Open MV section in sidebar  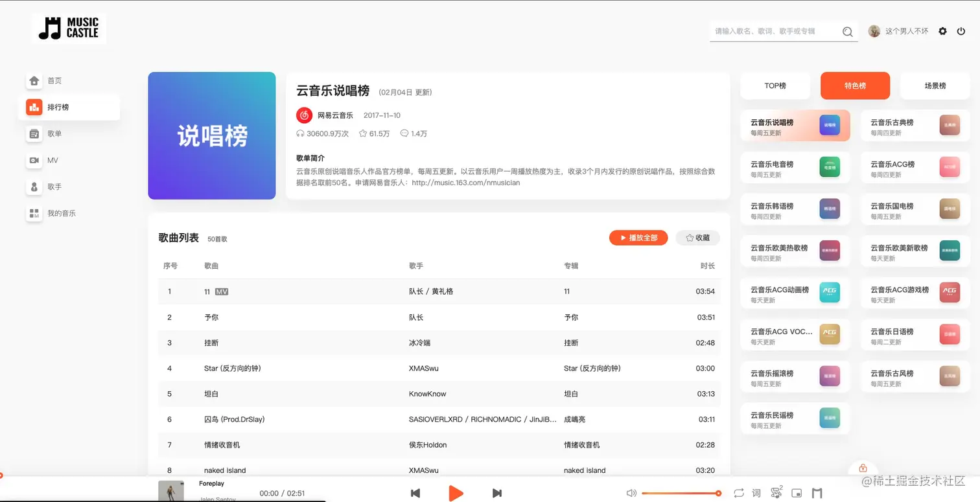pyautogui.click(x=69, y=161)
